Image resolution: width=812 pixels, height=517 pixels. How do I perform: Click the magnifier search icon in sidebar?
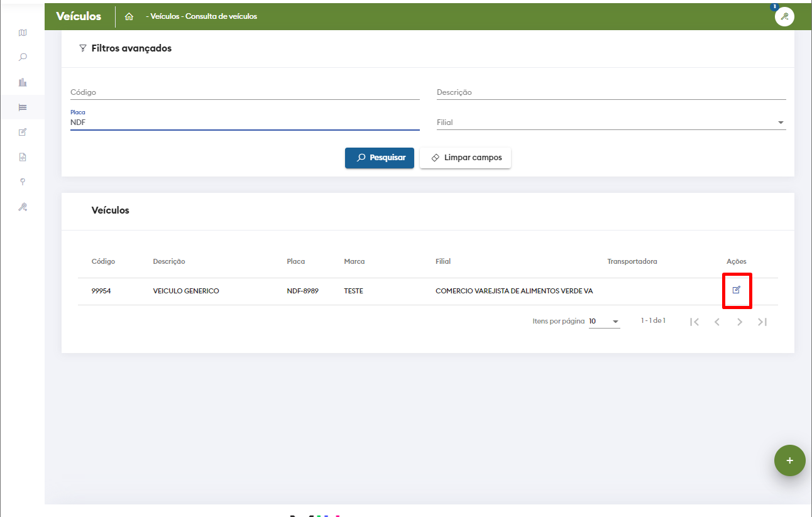click(x=23, y=57)
